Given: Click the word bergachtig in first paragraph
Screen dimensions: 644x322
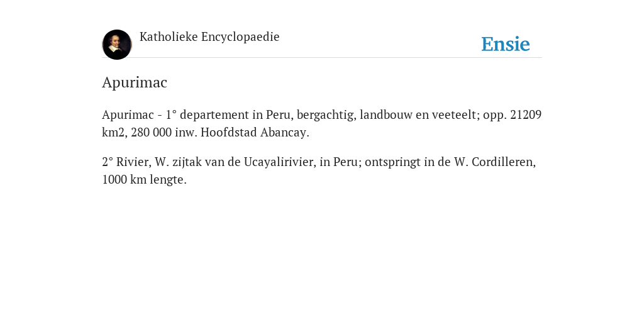Looking at the screenshot, I should point(327,114).
